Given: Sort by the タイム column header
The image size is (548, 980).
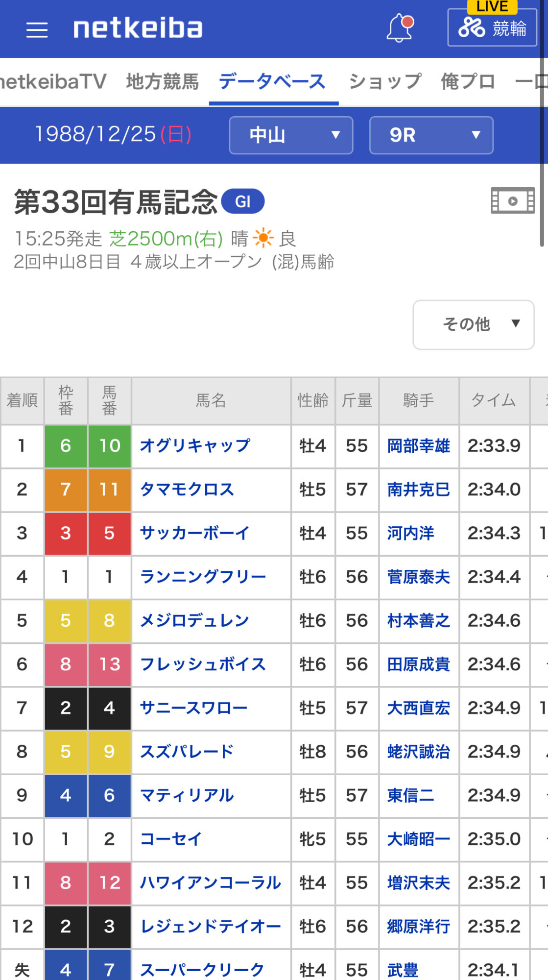Looking at the screenshot, I should pos(494,400).
